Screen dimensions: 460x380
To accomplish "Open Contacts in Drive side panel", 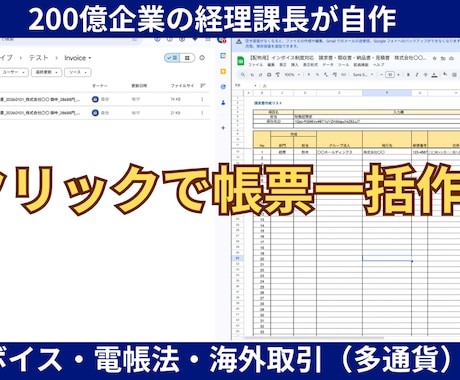I will pos(223,103).
